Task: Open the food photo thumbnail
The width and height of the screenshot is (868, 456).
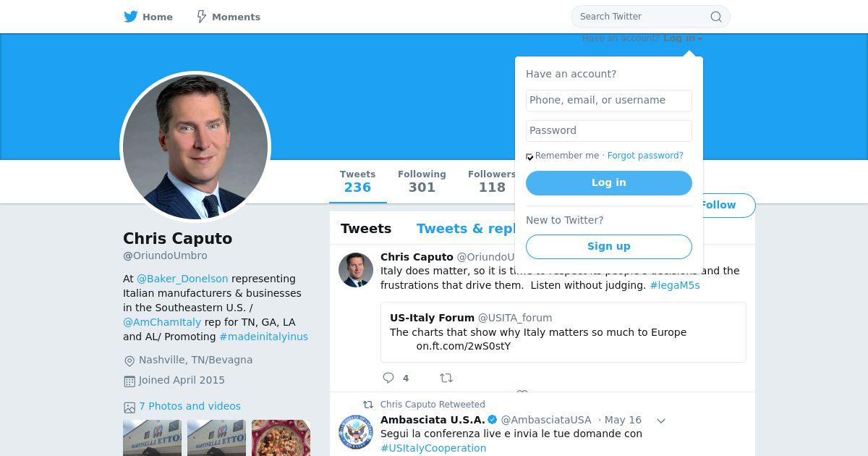Action: coord(281,438)
